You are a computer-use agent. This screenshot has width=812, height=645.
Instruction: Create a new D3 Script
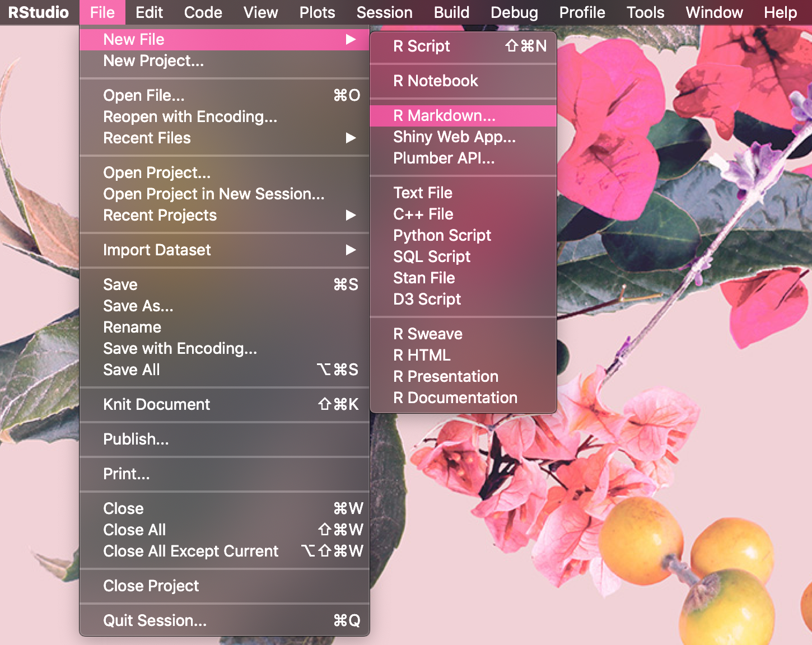pos(463,299)
